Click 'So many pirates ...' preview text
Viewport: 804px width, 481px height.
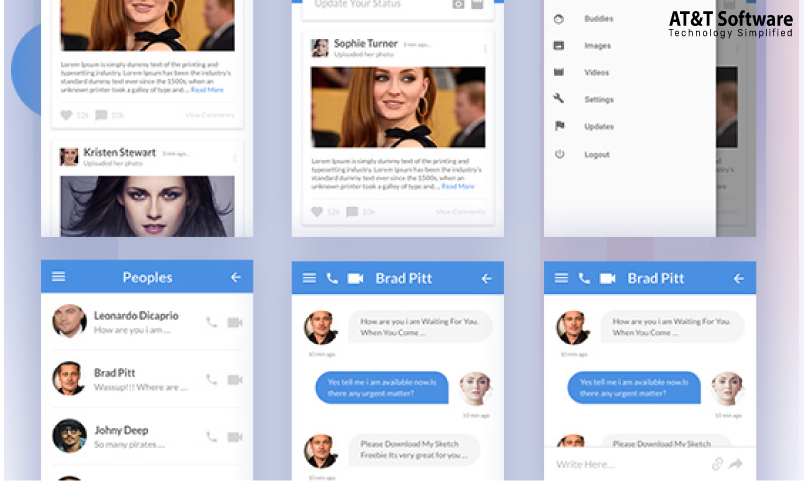129,445
